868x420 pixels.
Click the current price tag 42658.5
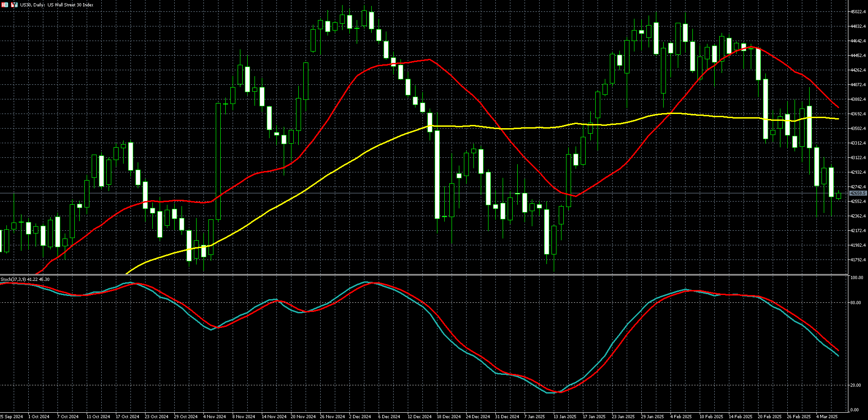858,193
